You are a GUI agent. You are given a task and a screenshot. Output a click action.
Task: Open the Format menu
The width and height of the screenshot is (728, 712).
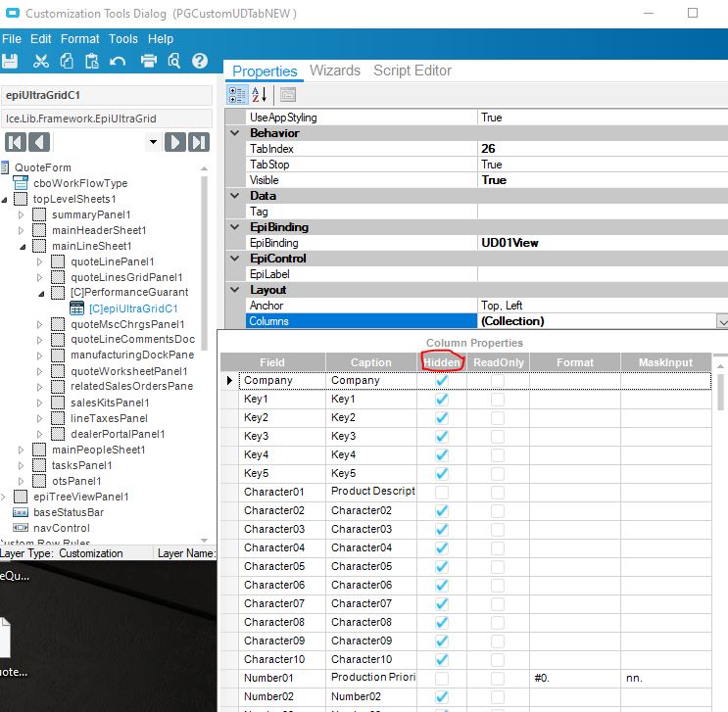click(x=80, y=39)
